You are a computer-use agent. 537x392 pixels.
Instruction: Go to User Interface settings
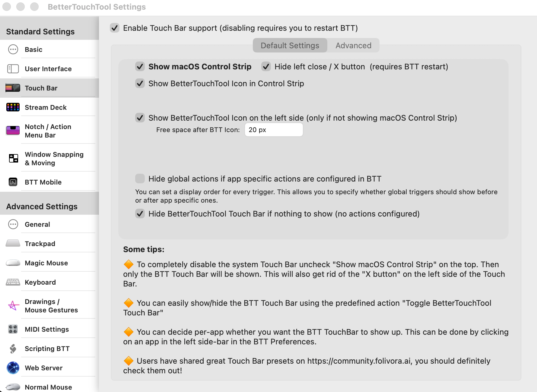tap(48, 69)
